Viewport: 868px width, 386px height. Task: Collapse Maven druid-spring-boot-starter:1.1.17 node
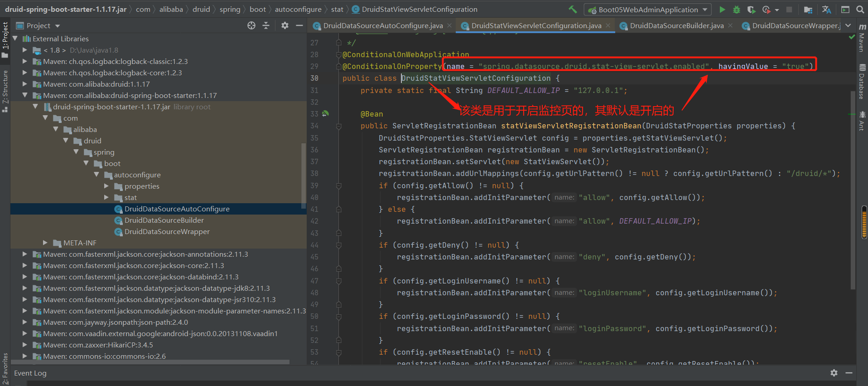pyautogui.click(x=25, y=95)
